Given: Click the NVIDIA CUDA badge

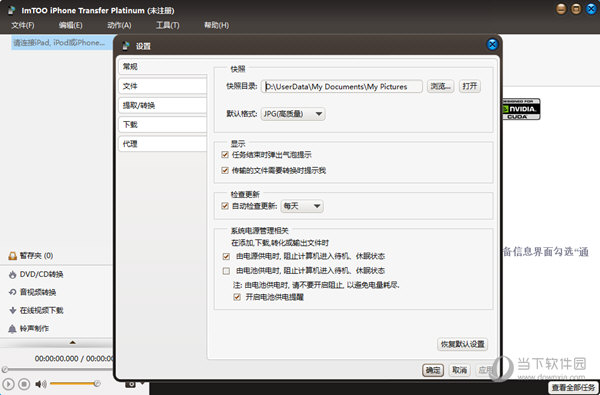Looking at the screenshot, I should point(521,109).
